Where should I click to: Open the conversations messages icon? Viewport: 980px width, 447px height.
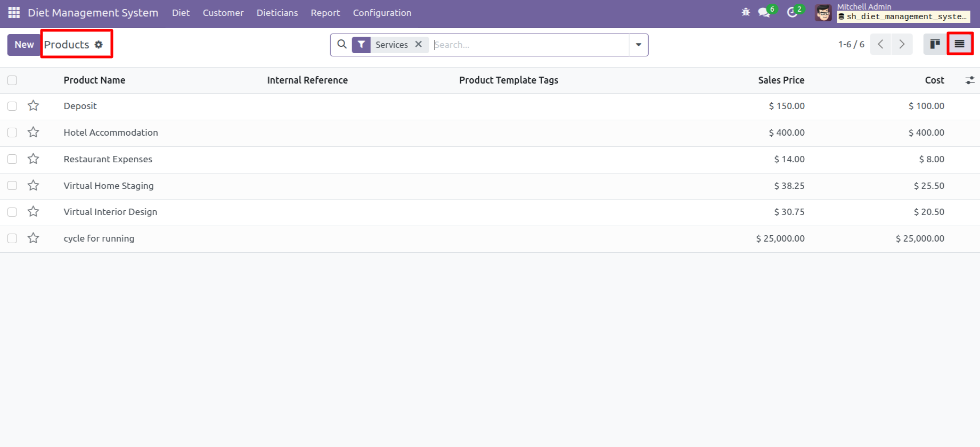point(764,12)
